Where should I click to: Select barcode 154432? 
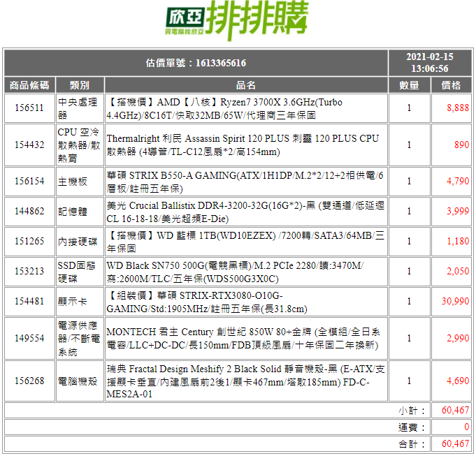pyautogui.click(x=29, y=145)
